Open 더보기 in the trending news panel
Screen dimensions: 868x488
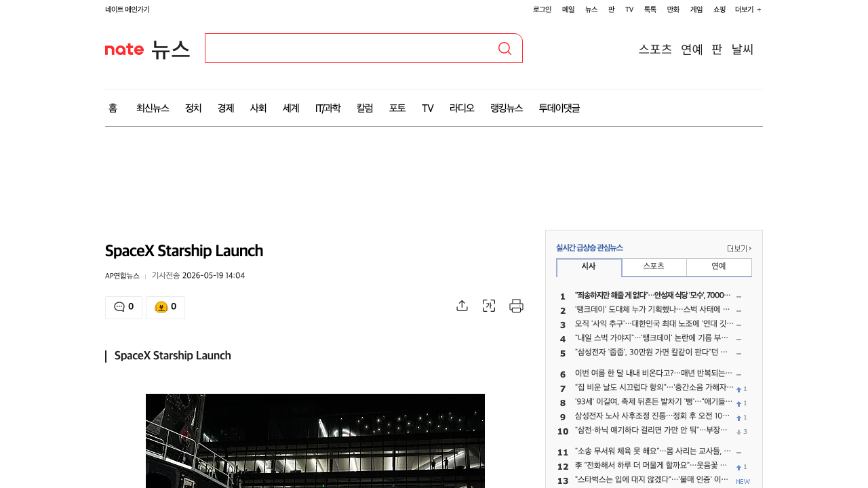coord(739,248)
